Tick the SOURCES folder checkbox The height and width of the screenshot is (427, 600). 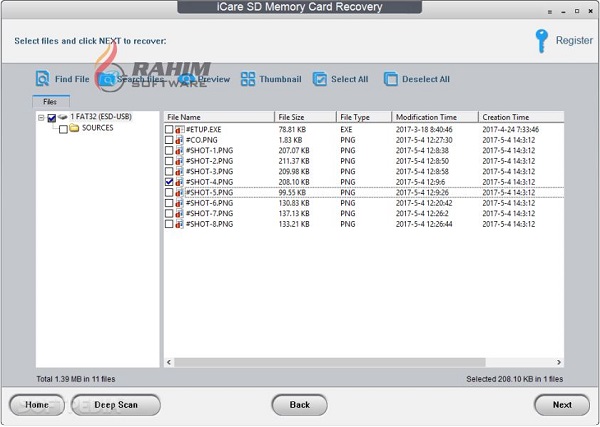(64, 129)
